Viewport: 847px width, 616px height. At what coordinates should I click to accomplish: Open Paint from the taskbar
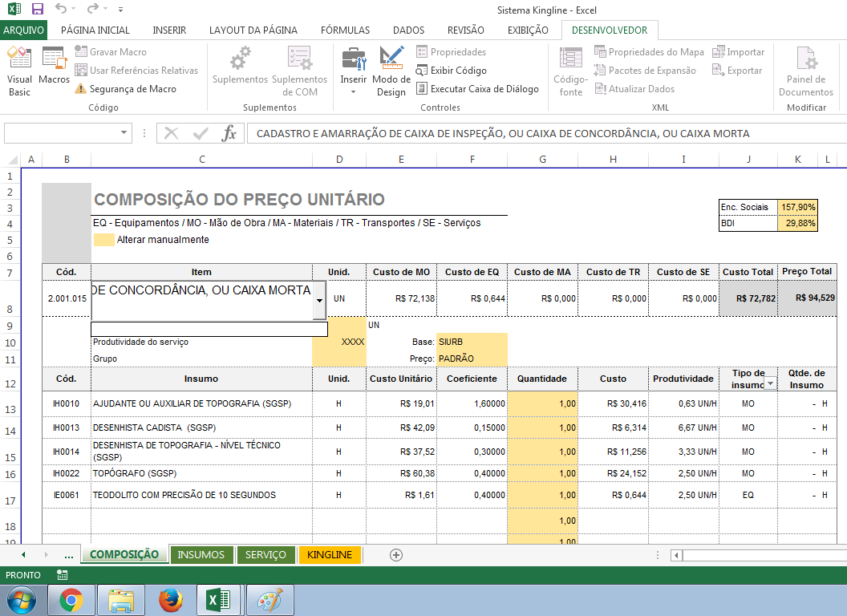click(270, 600)
